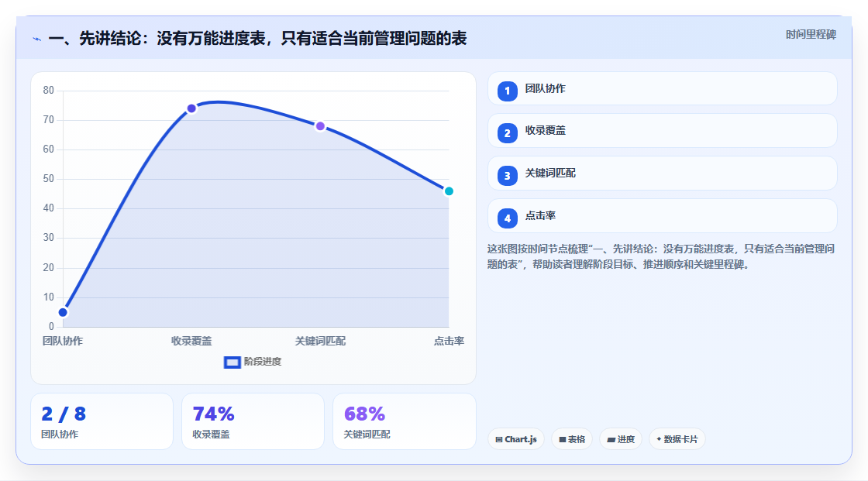Click the 进度 tag
This screenshot has width=868, height=481.
621,439
